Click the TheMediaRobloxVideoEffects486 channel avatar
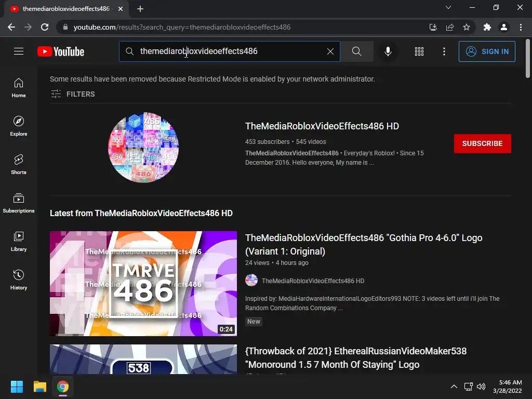The image size is (532, 399). pos(143,147)
